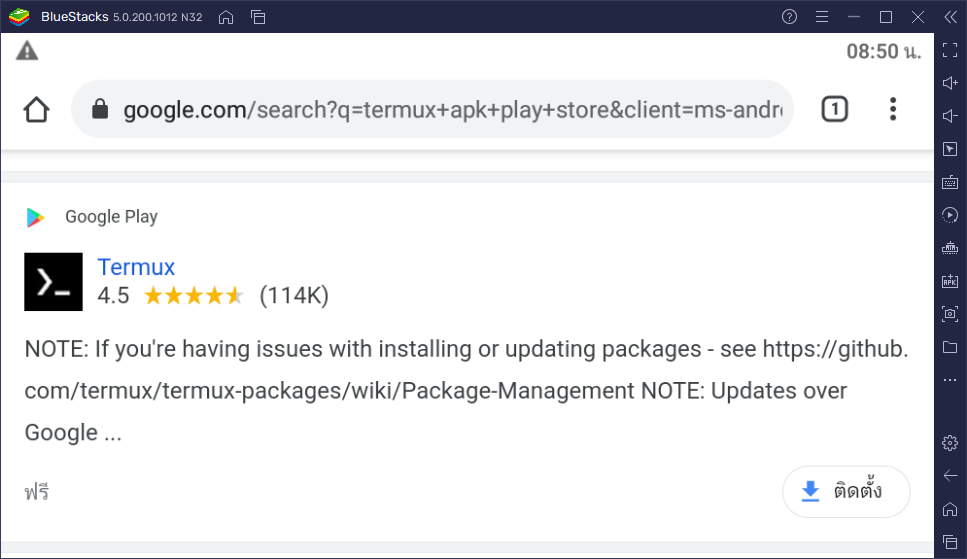
Task: Tap the Chrome home button
Action: (x=36, y=110)
